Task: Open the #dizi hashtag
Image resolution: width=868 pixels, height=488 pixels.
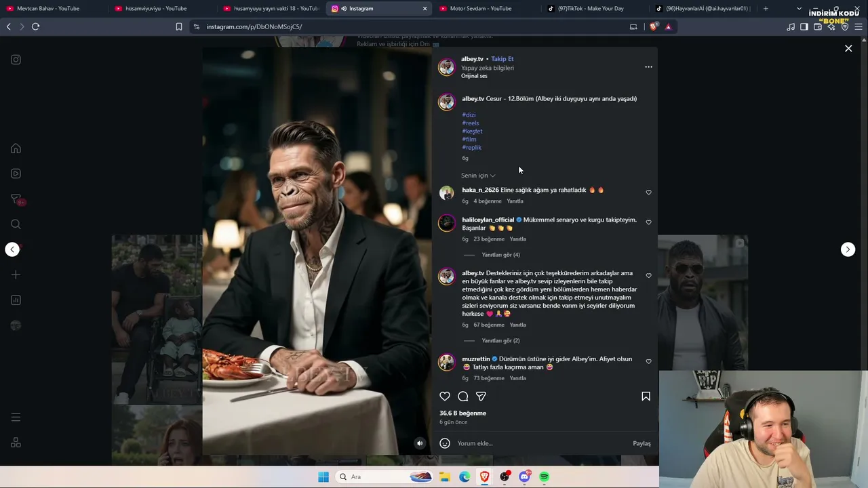Action: tap(469, 115)
